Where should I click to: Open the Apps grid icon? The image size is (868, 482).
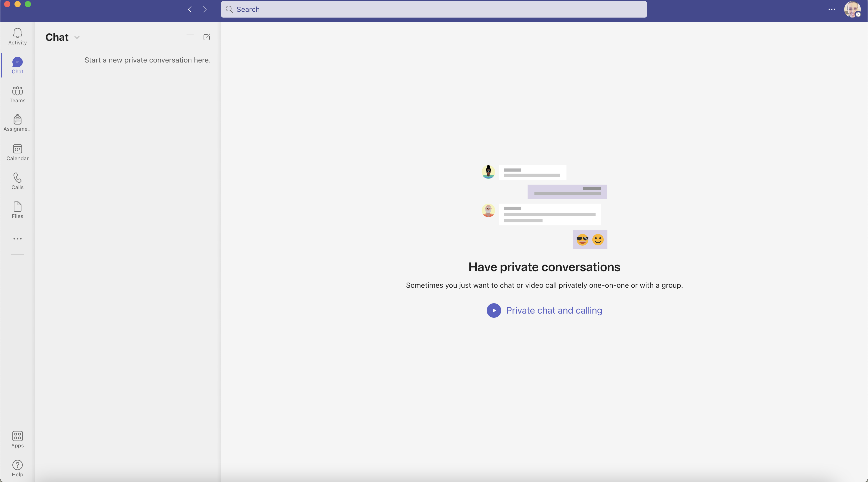pos(18,439)
